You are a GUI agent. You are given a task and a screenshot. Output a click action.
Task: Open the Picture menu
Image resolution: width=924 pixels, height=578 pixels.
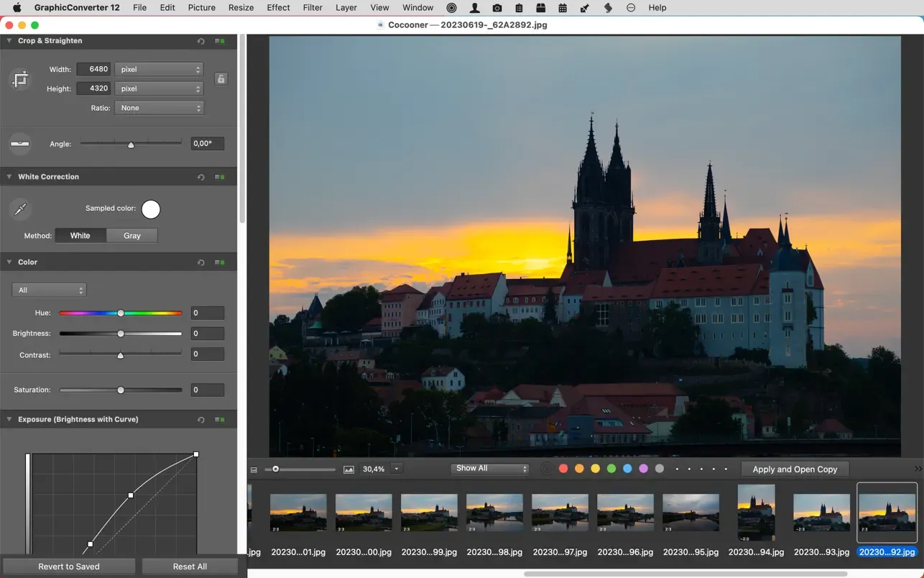tap(202, 8)
